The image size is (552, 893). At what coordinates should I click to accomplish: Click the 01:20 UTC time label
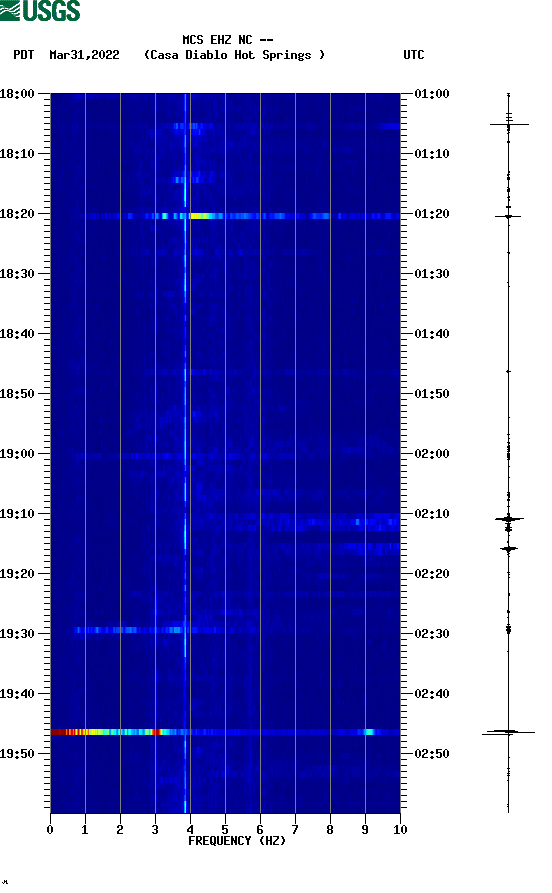click(432, 214)
